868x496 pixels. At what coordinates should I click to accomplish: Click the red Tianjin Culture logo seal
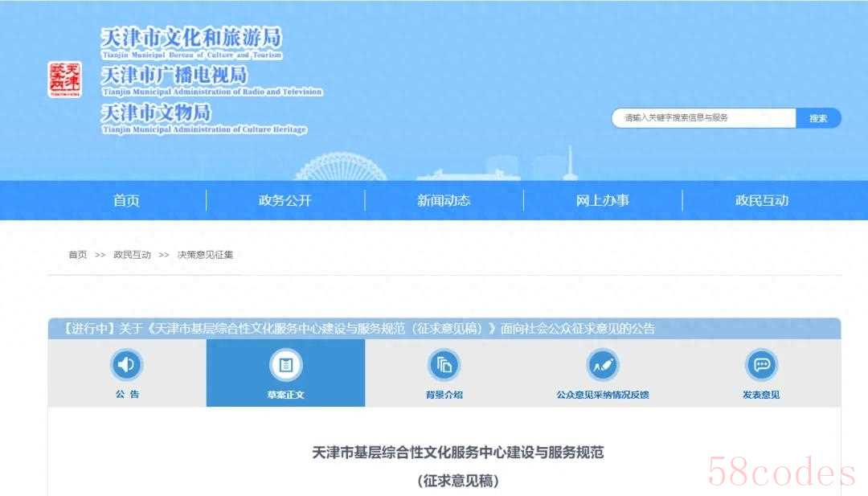click(65, 79)
